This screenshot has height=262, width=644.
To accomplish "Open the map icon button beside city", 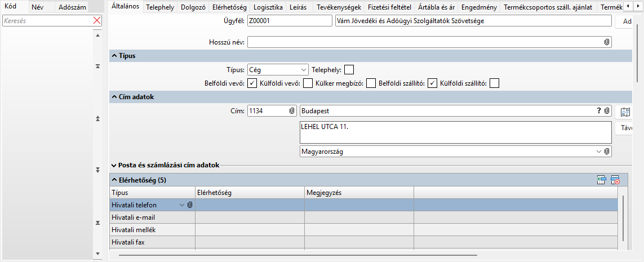I will coord(624,112).
